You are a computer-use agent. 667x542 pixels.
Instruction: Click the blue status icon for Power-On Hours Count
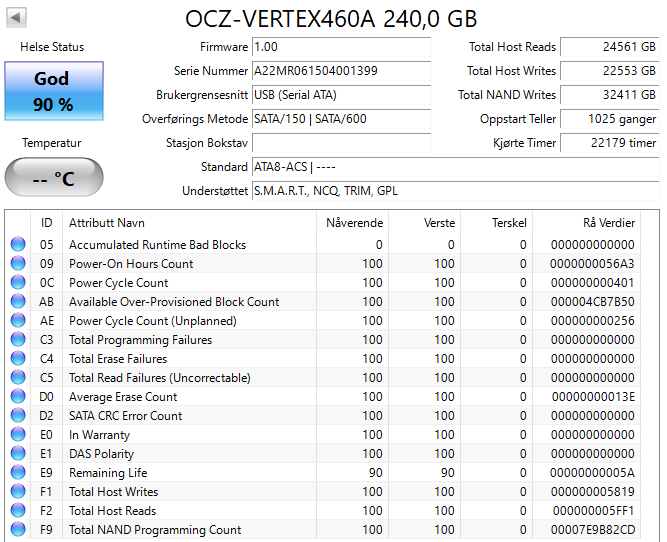point(18,264)
